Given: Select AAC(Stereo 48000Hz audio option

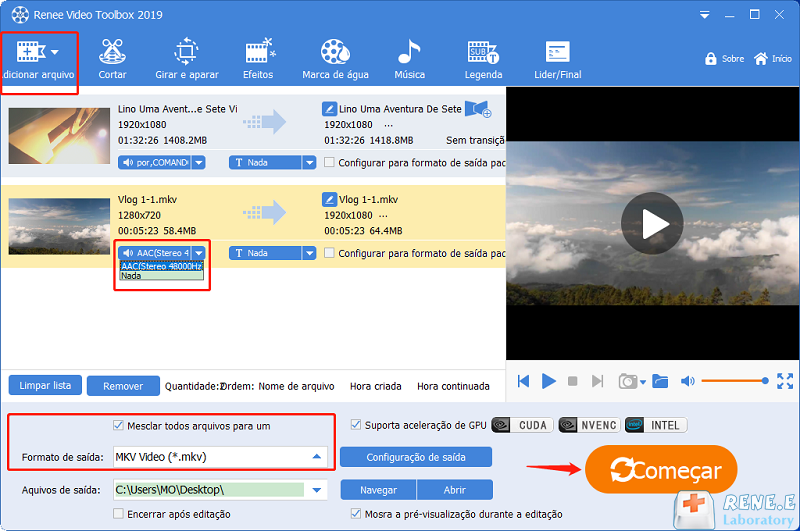Looking at the screenshot, I should coord(161,266).
